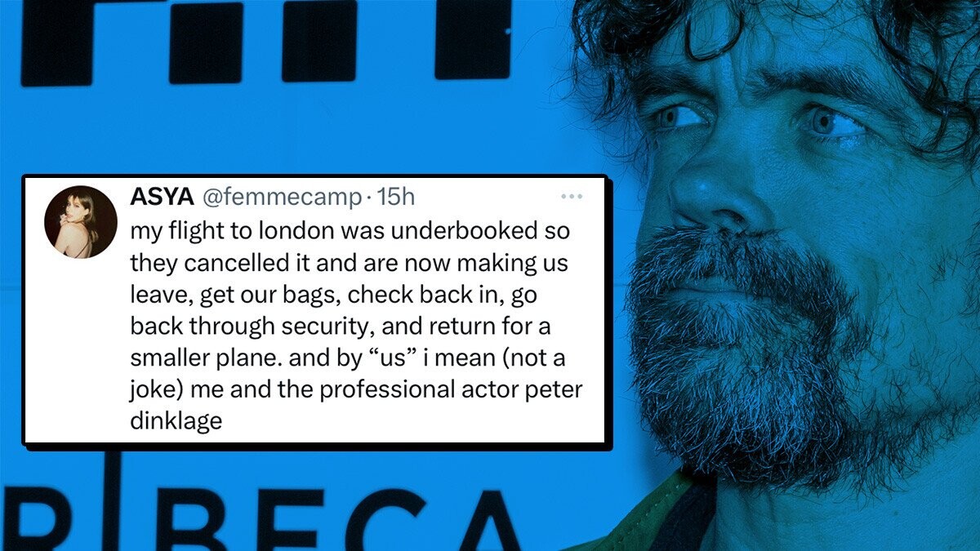
Task: Click empty white space beside "dinklage"
Action: [x=408, y=423]
